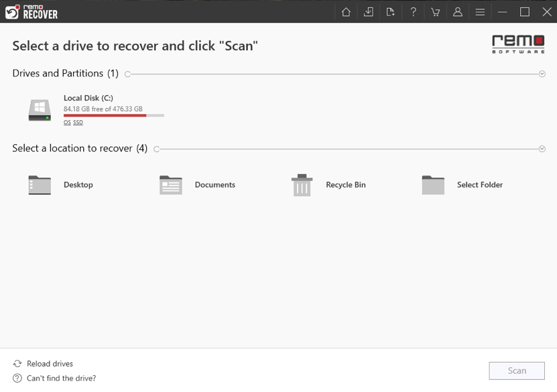Choose the Documents location label
The height and width of the screenshot is (392, 557).
(x=215, y=185)
